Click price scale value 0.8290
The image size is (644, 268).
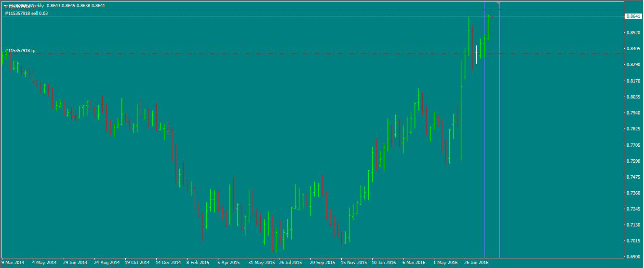click(633, 65)
